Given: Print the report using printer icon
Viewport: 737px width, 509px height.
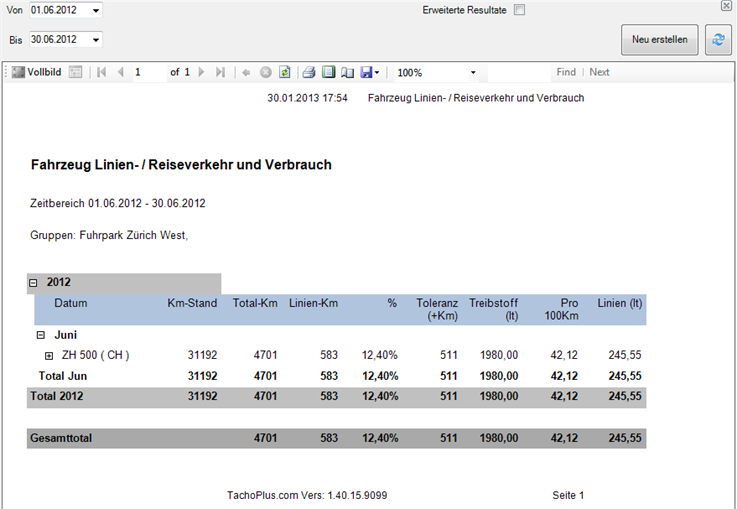Looking at the screenshot, I should pyautogui.click(x=310, y=72).
